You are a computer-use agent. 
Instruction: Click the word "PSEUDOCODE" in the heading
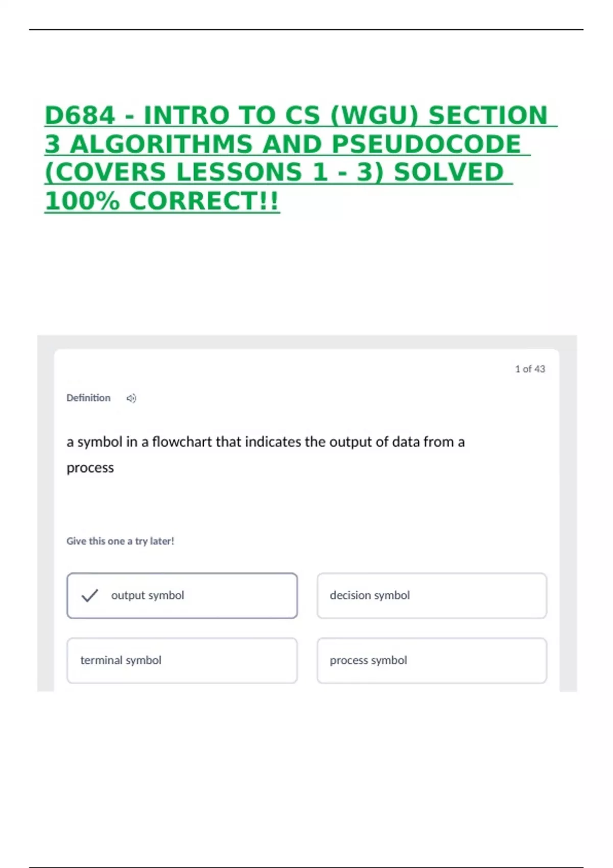[x=427, y=144]
